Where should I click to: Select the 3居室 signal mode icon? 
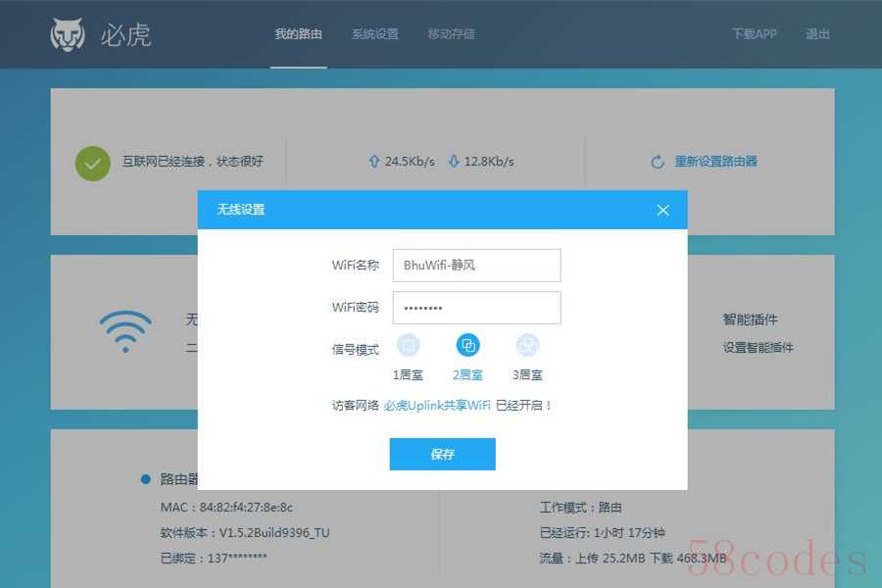(528, 345)
